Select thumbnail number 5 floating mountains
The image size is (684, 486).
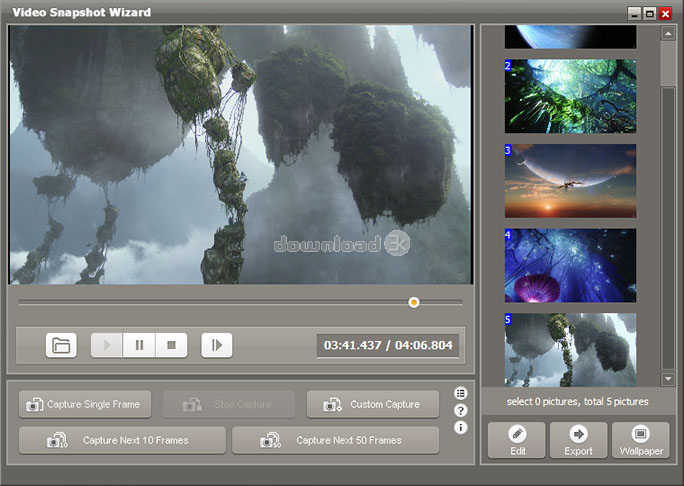570,350
